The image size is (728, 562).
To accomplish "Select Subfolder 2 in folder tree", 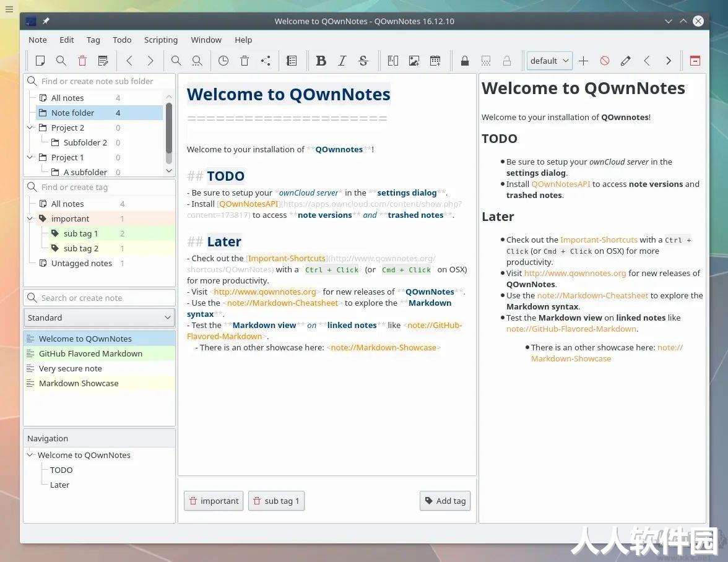I will (85, 142).
